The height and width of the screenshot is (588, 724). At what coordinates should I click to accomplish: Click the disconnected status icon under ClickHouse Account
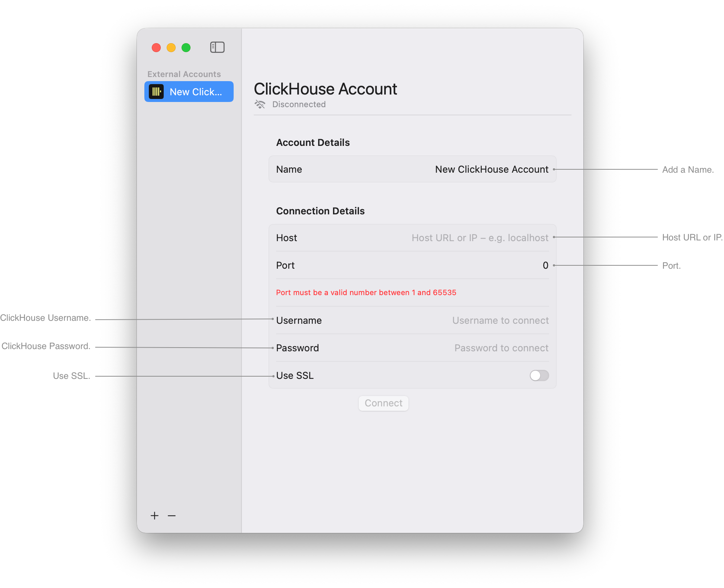(260, 105)
